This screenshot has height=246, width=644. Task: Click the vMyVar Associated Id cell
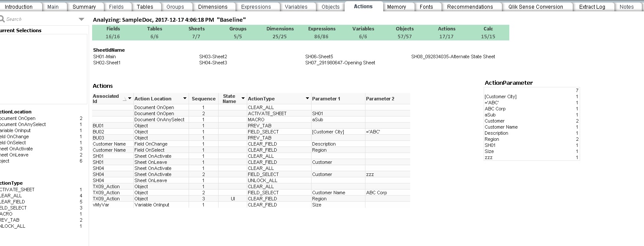coord(113,205)
